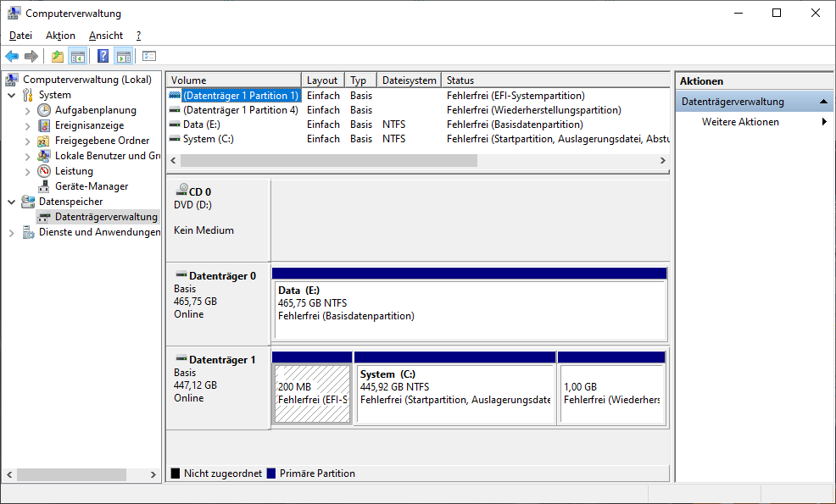Expand the Ereignisanzeige node
Viewport: 836px width, 504px height.
pos(28,125)
